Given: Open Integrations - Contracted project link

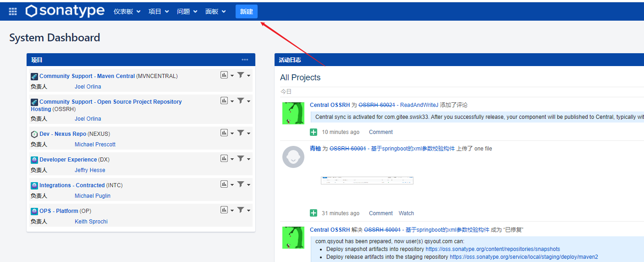Looking at the screenshot, I should click(x=72, y=185).
